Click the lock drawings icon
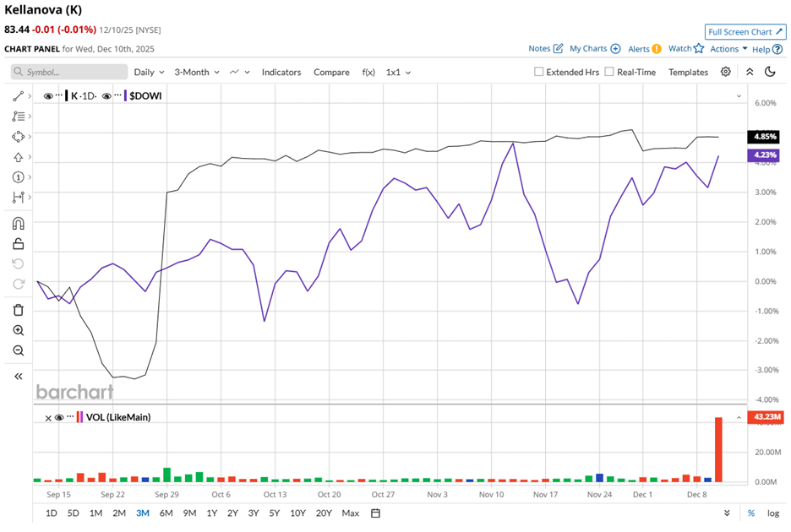Screen dimensions: 791x532 pyautogui.click(x=18, y=243)
